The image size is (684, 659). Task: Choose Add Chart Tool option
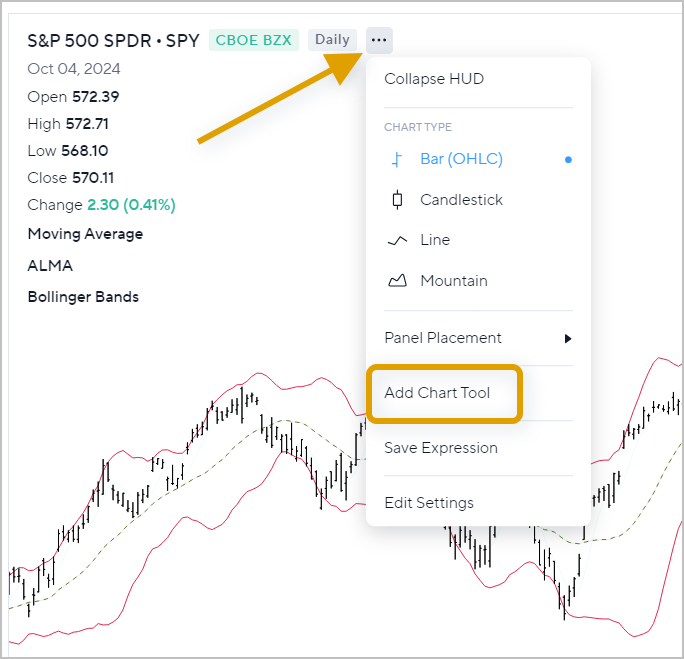pyautogui.click(x=437, y=393)
